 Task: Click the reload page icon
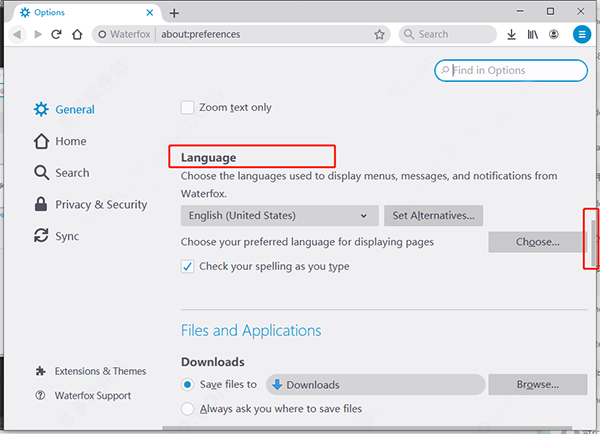coord(57,34)
